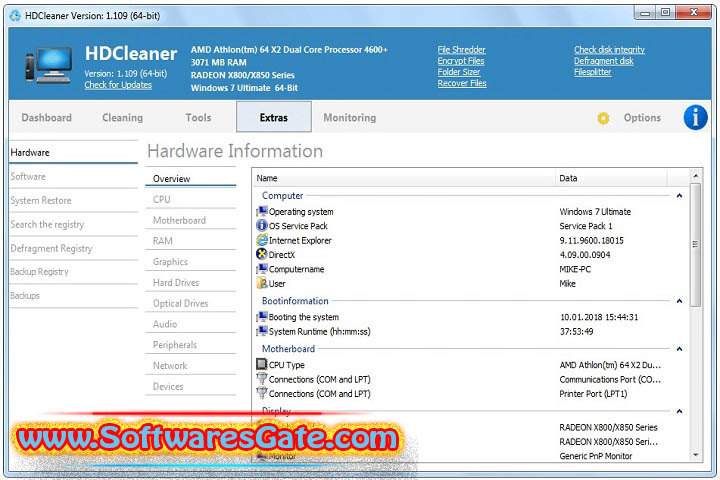Select the Hard Drives category

(x=191, y=282)
